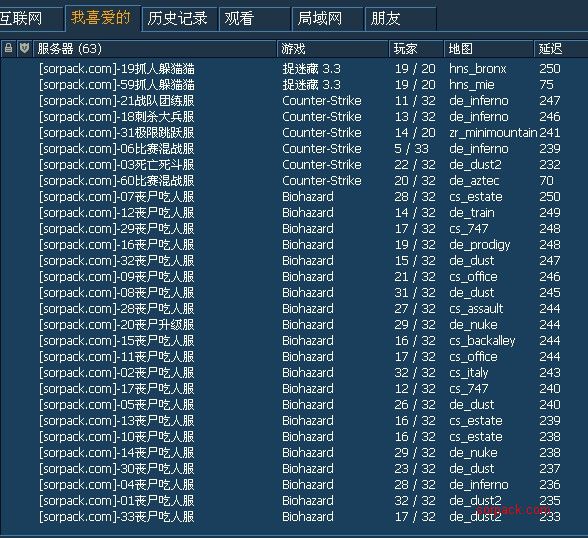Click the 22 / 32 players cell

(x=415, y=165)
